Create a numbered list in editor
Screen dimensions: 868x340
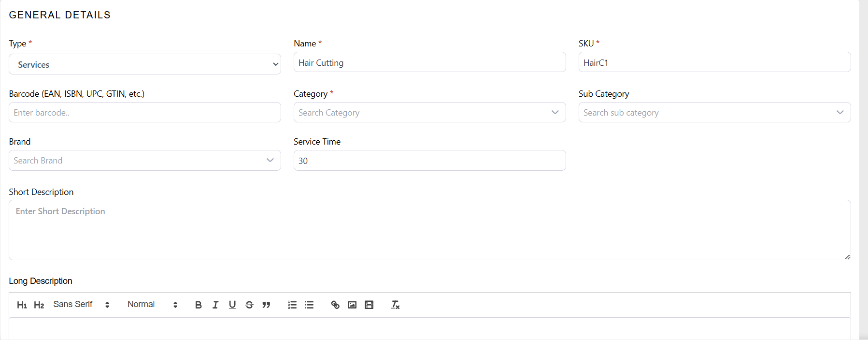(x=292, y=305)
